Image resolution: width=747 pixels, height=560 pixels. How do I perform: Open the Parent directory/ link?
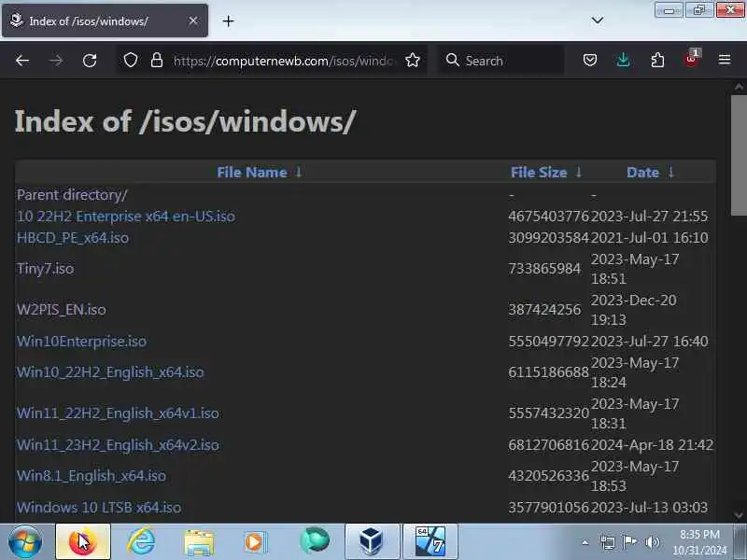pos(72,195)
